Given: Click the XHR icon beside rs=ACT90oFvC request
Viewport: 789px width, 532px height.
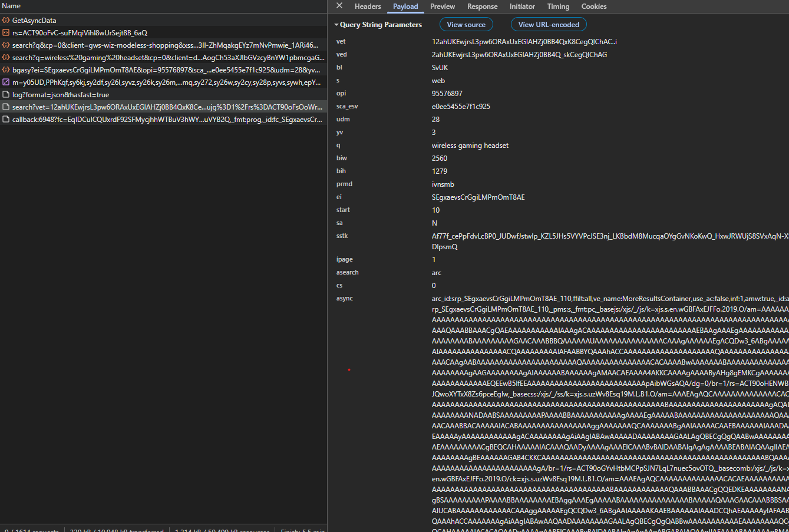Looking at the screenshot, I should 6,32.
